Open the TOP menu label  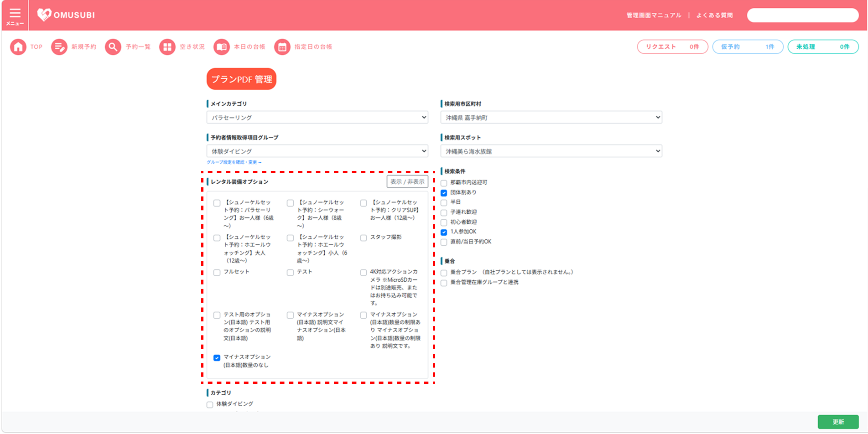point(36,47)
